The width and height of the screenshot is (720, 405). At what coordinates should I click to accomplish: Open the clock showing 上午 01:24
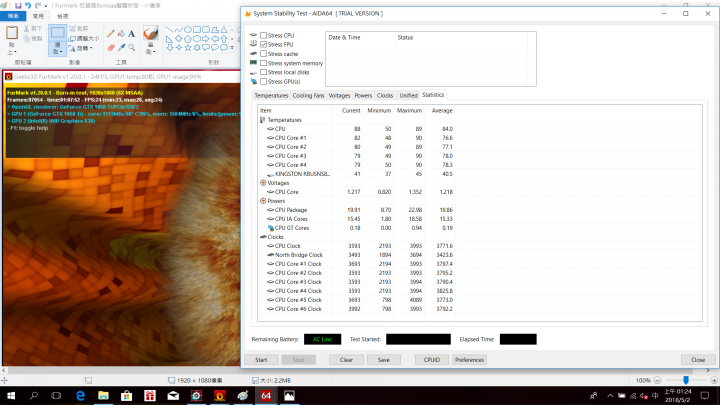(x=677, y=395)
